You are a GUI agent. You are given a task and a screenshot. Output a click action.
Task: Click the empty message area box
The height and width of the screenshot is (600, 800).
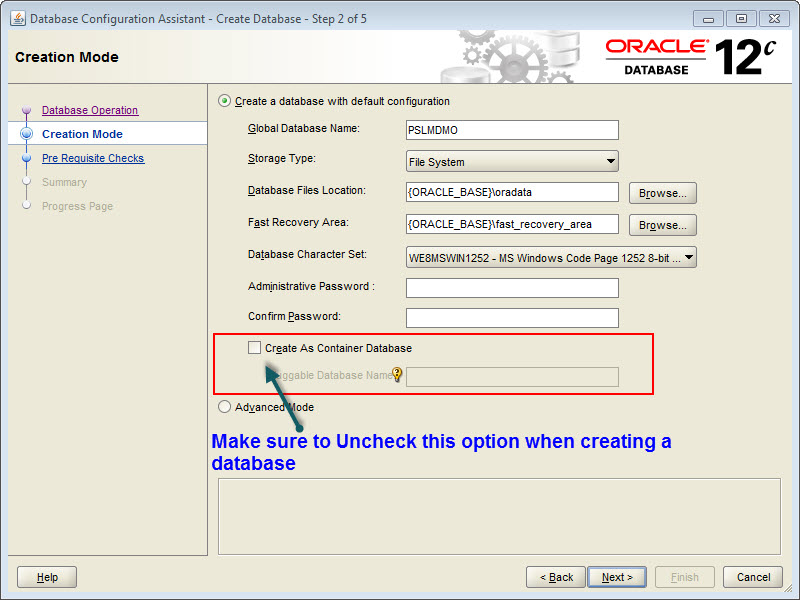(x=499, y=516)
